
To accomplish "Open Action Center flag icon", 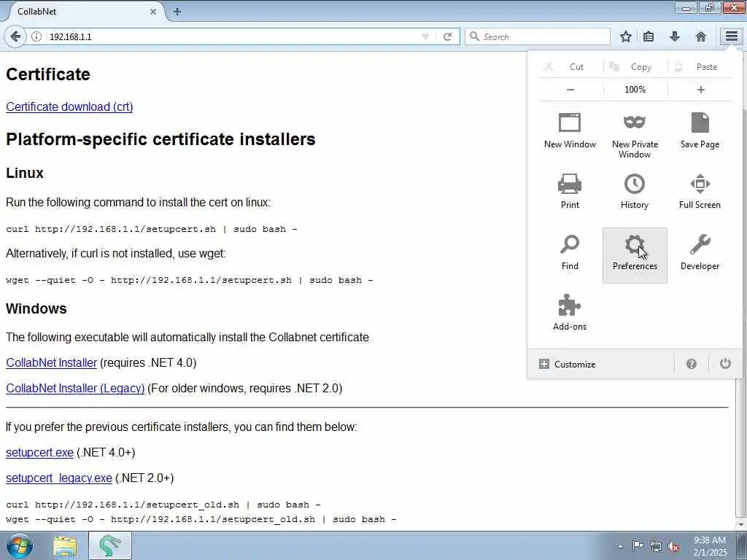I will (637, 545).
